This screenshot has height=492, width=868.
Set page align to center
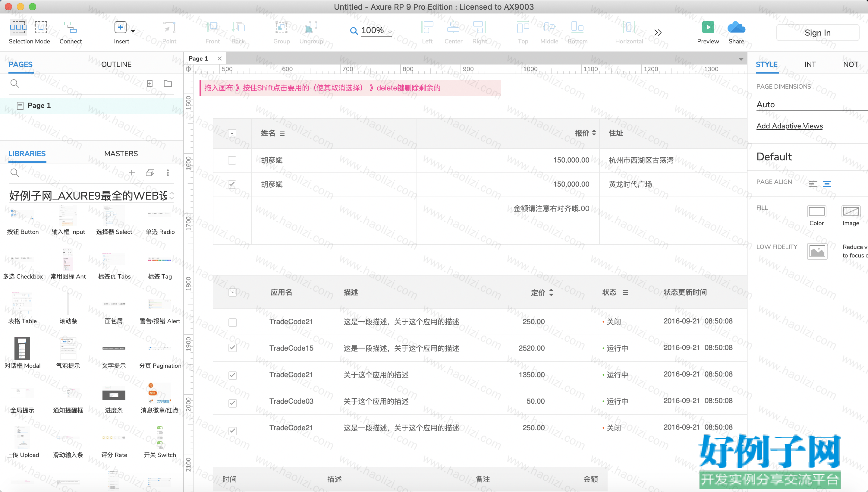(x=827, y=184)
